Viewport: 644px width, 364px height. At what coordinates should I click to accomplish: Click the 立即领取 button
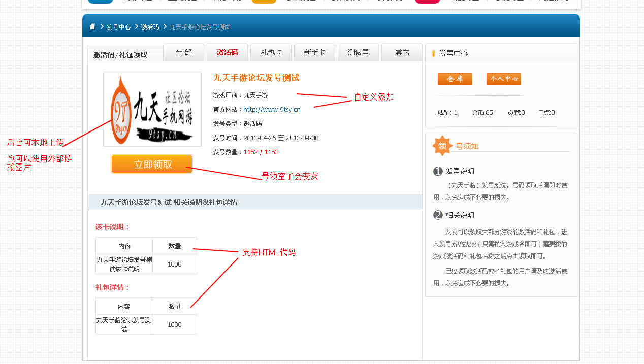coord(152,164)
